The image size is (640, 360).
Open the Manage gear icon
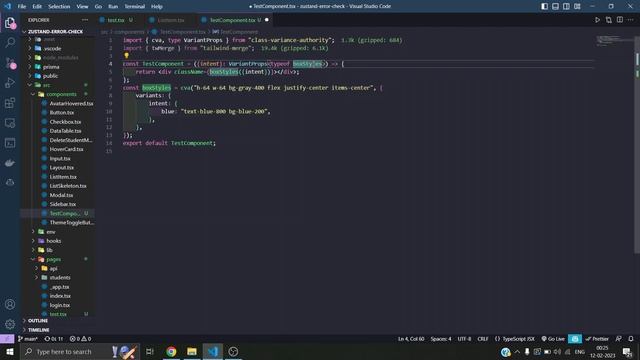(x=10, y=324)
